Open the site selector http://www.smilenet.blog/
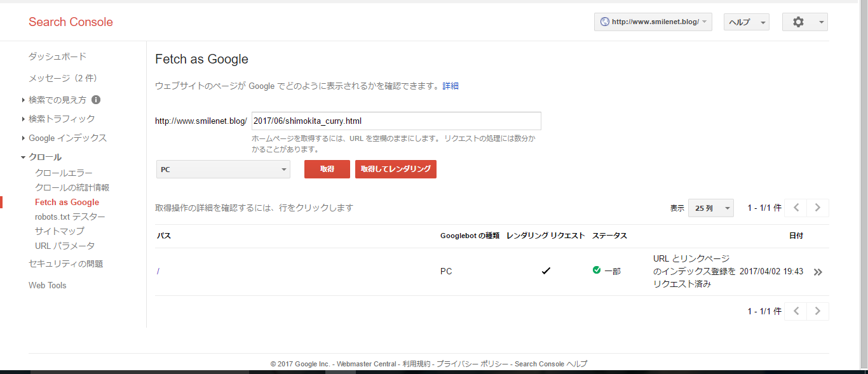The height and width of the screenshot is (374, 868). tap(653, 22)
